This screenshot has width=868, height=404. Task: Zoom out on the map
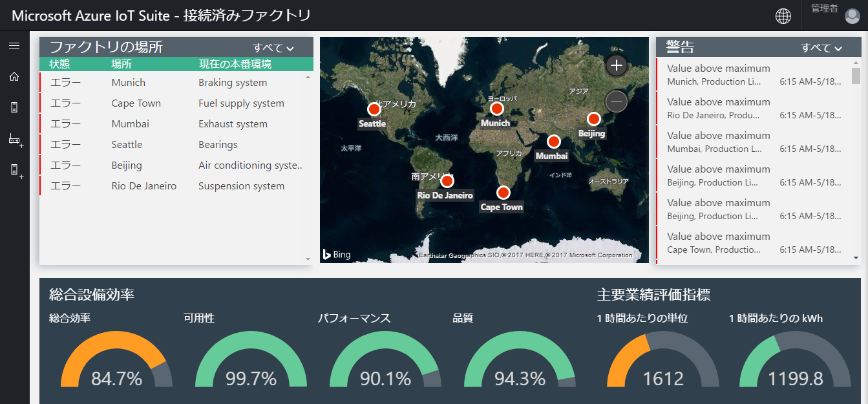coord(617,101)
